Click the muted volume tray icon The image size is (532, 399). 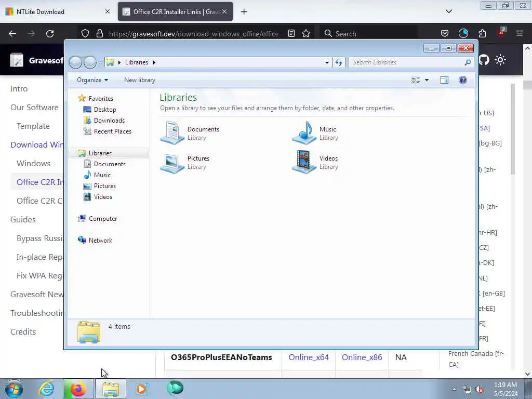click(480, 390)
